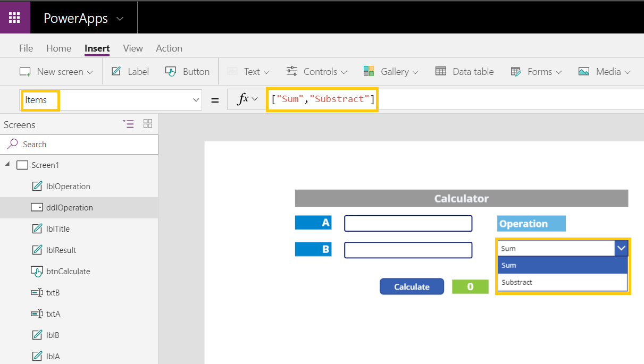Screen dimensions: 644x364
Task: Open the app launcher waffle icon
Action: tap(14, 17)
